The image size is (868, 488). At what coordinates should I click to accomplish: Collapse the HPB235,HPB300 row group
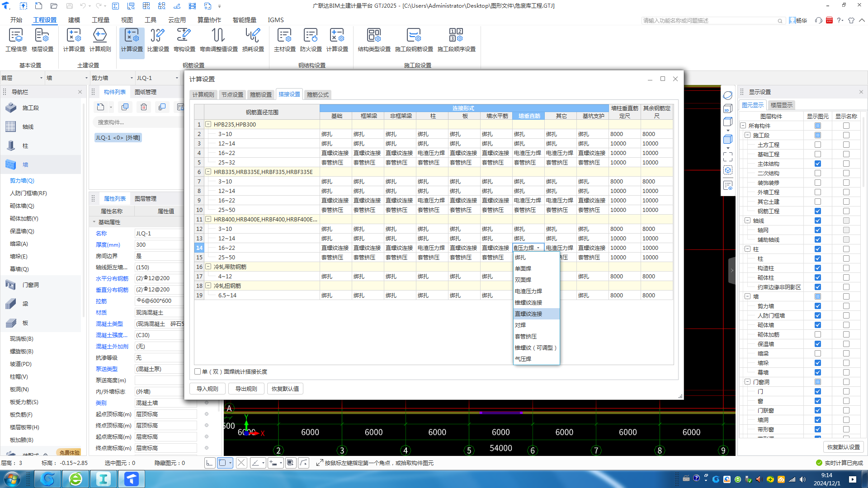click(208, 124)
